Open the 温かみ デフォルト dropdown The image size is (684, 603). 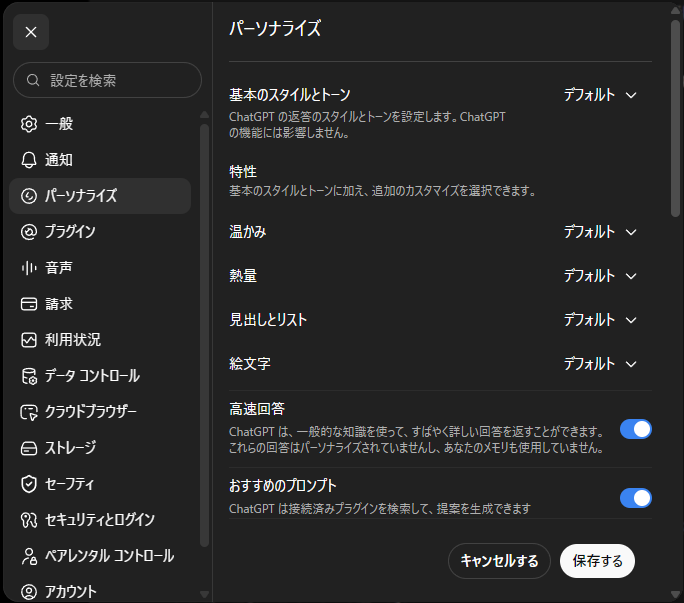pyautogui.click(x=600, y=232)
